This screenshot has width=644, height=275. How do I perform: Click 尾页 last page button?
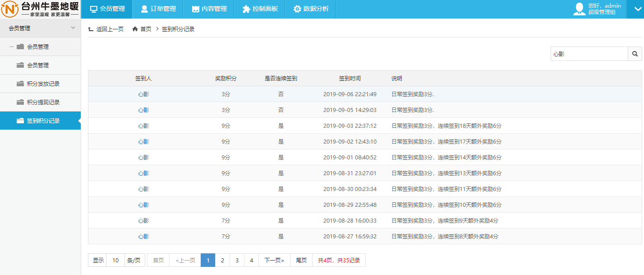(x=301, y=260)
